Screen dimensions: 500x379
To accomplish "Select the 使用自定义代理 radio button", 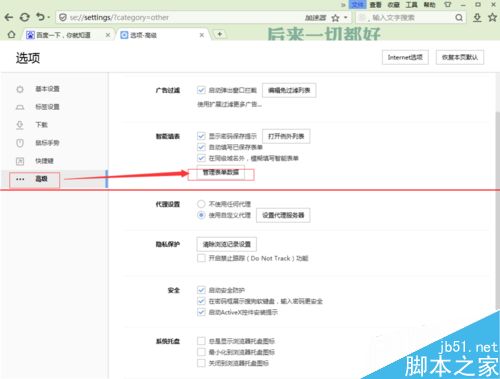I will click(x=201, y=215).
